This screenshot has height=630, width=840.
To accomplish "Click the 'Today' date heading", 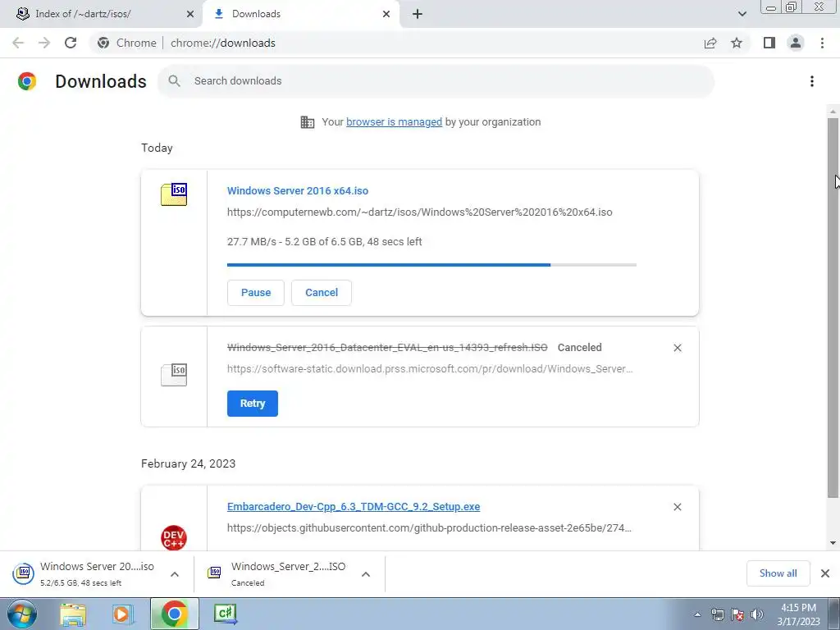I will (x=157, y=148).
